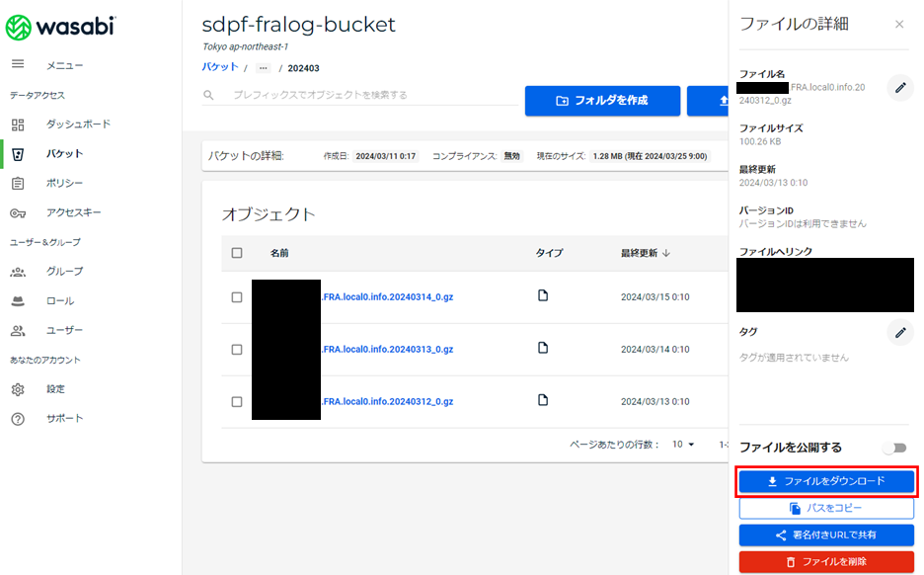
Task: Click the Wasabi logo
Action: pyautogui.click(x=60, y=27)
